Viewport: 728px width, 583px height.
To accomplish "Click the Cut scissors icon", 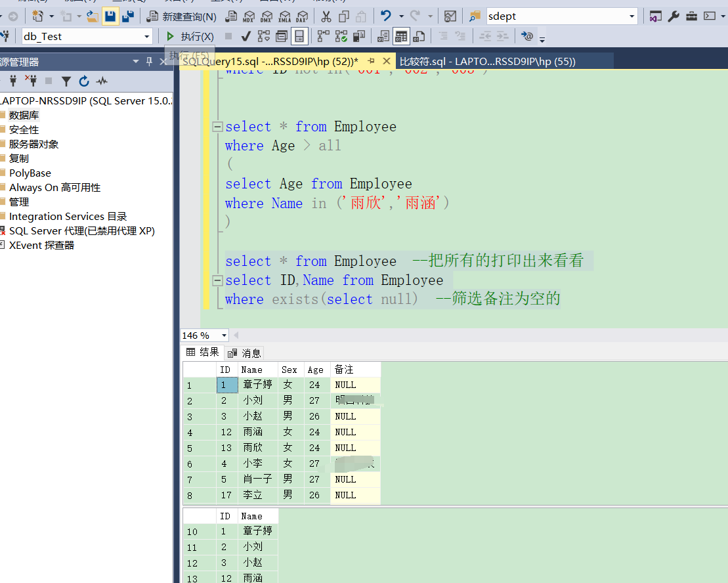I will 326,16.
